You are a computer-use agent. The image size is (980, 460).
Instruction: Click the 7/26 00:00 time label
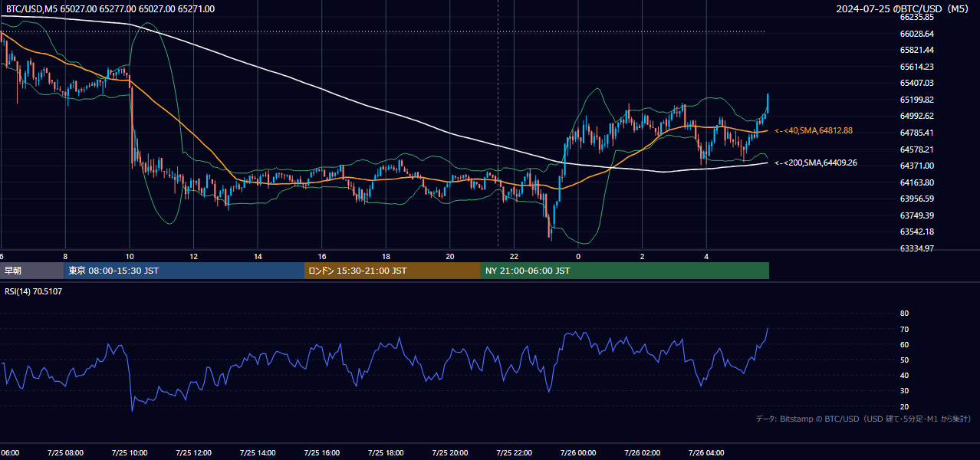click(577, 453)
